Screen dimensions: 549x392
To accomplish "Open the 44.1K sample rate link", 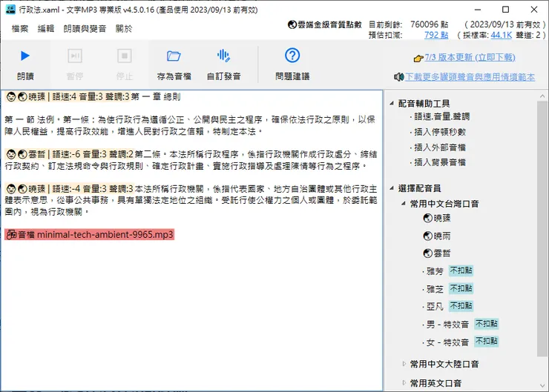I will (502, 35).
